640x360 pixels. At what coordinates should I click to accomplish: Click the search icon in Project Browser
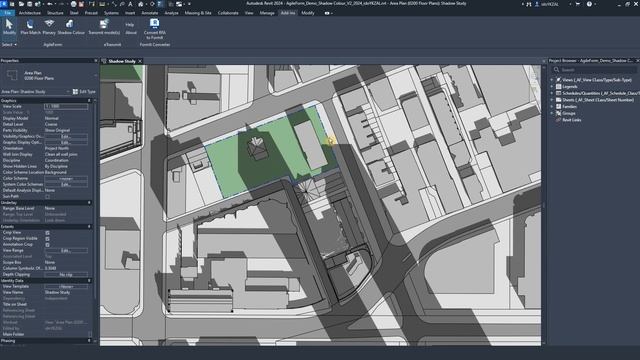click(556, 70)
